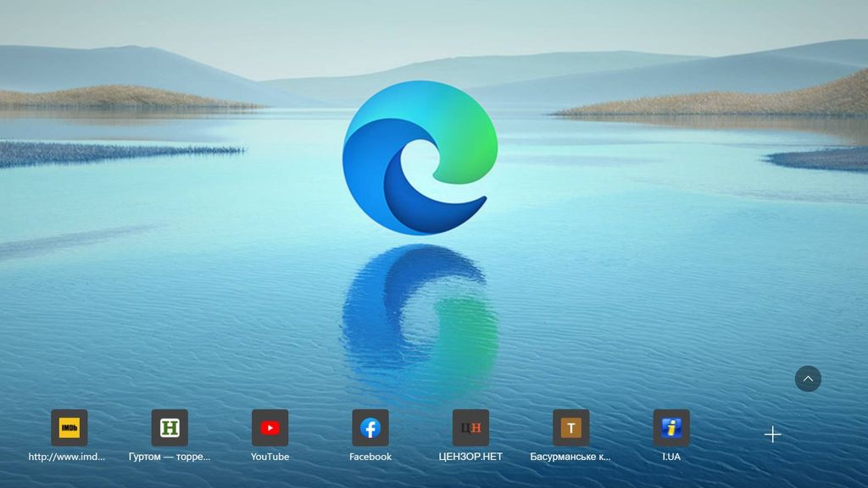Click the http://www.imd... label link

tap(68, 457)
